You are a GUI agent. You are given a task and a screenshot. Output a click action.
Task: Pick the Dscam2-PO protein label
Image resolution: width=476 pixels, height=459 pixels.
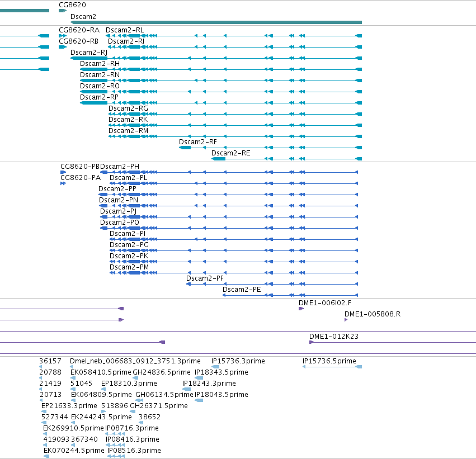pos(120,223)
